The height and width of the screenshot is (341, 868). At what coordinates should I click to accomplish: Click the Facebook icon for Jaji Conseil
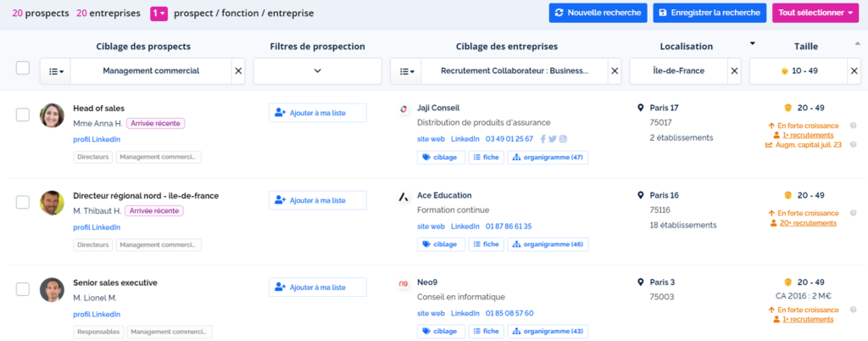point(542,139)
